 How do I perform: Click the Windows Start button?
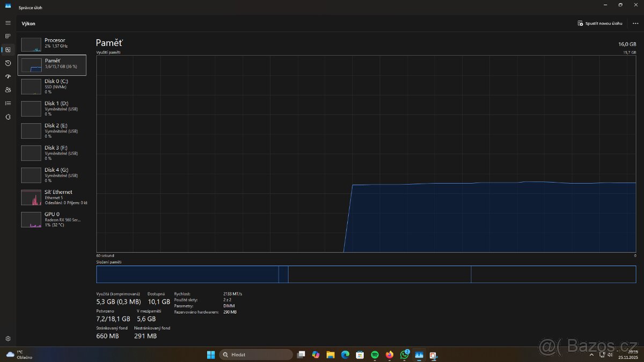coord(211,355)
